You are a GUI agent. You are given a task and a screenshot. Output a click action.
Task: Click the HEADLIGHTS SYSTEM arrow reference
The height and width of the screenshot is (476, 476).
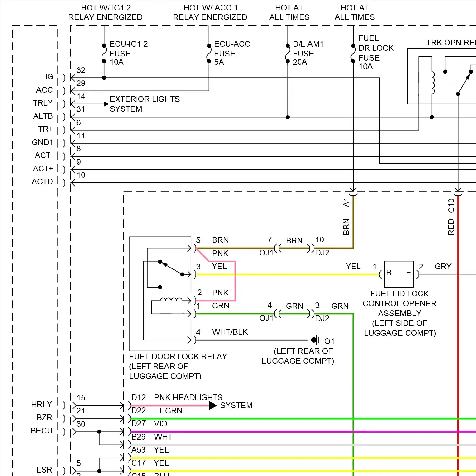204,401
